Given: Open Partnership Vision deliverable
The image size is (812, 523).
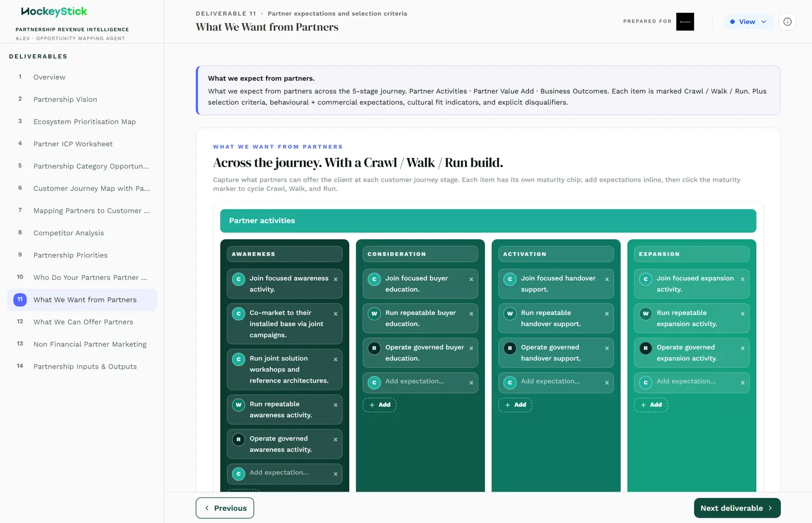Looking at the screenshot, I should pyautogui.click(x=82, y=99).
